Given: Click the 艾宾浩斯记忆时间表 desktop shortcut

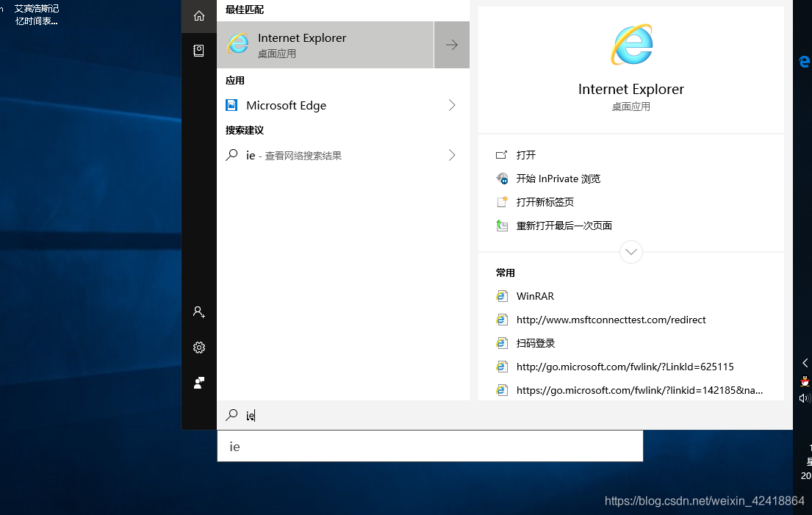Looking at the screenshot, I should coord(36,15).
